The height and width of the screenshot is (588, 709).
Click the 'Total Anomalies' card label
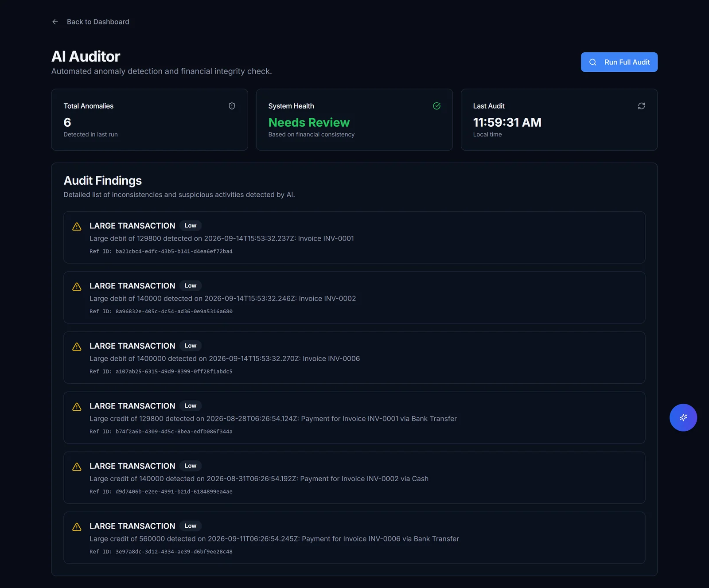88,106
